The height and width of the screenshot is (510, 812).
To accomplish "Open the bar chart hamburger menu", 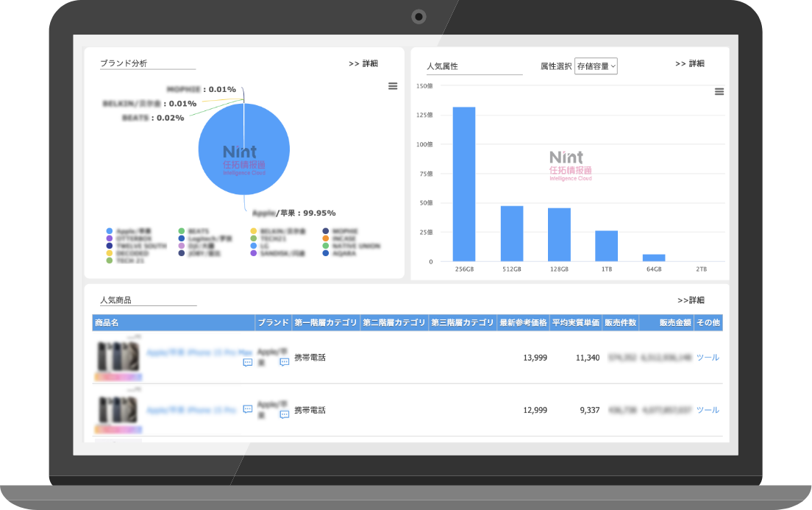I will 719,91.
